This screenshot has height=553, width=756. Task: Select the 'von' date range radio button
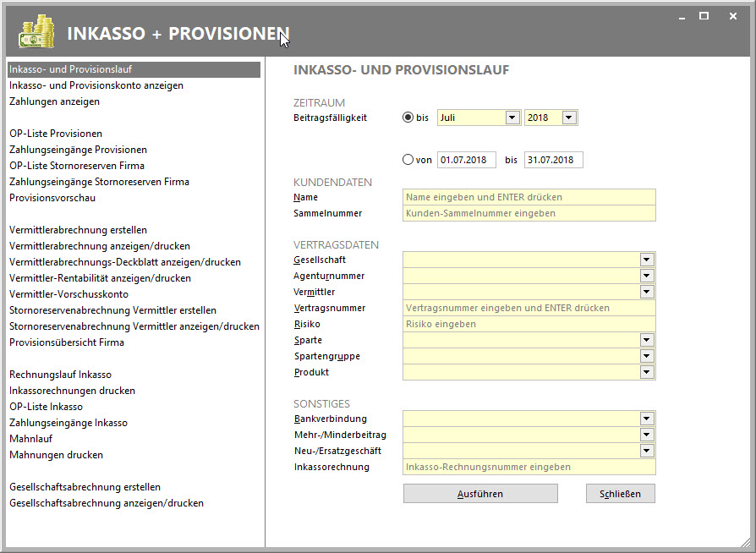click(x=408, y=160)
